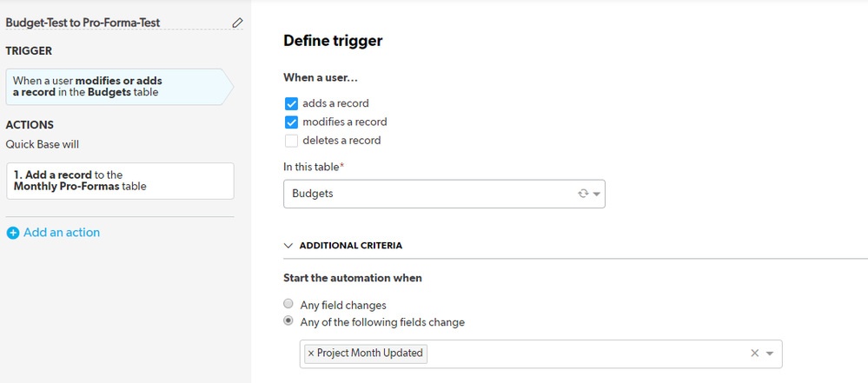Enable the deletes a record checkbox
The height and width of the screenshot is (383, 868).
(291, 141)
